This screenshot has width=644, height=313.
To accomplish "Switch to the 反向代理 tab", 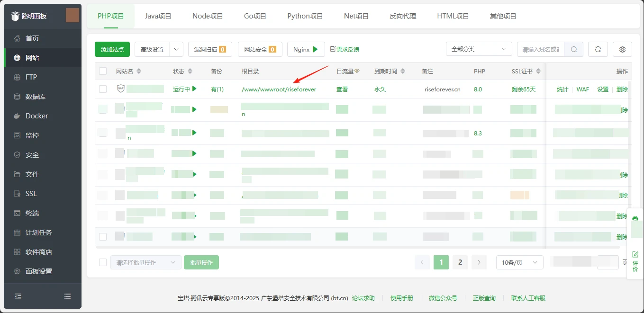I will 403,16.
